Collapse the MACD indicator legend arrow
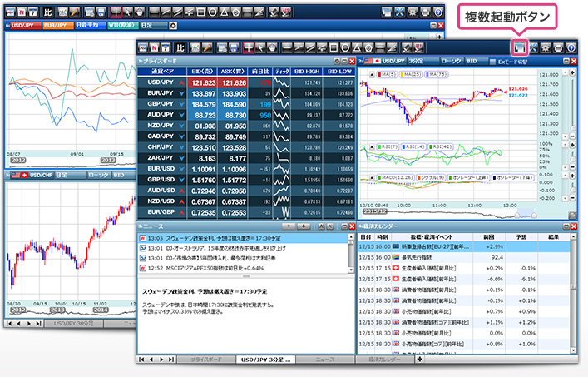Screen dimensions: 588x377 pos(371,177)
